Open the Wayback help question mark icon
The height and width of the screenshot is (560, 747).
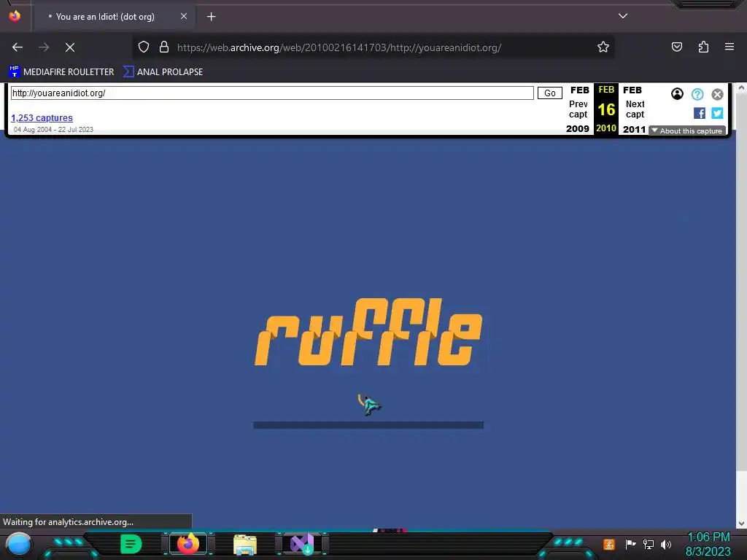[697, 94]
